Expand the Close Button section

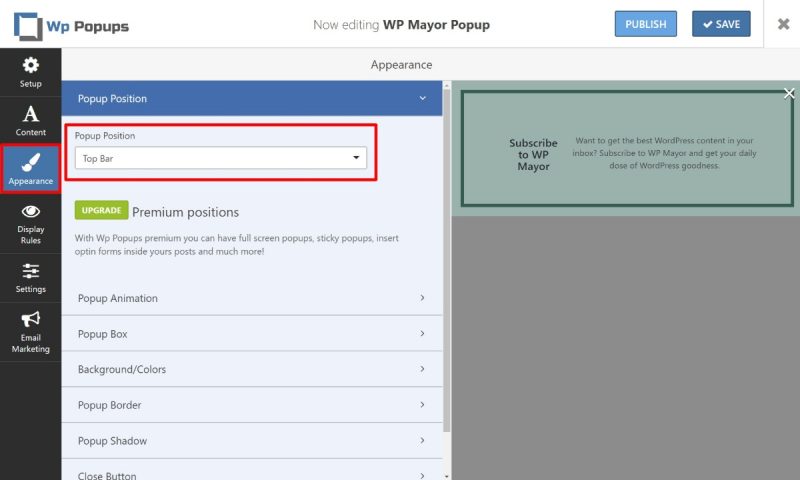pyautogui.click(x=252, y=470)
